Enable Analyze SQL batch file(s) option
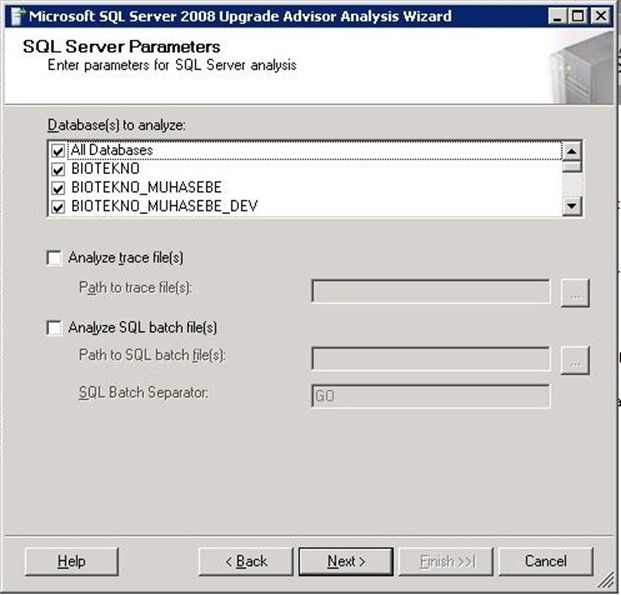Screen dimensions: 621x595 tap(54, 328)
